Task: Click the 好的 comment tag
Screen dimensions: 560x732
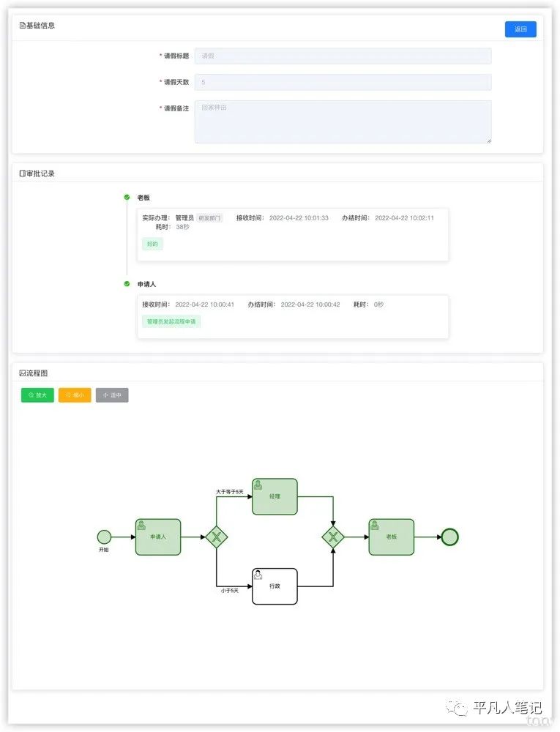Action: coord(152,244)
